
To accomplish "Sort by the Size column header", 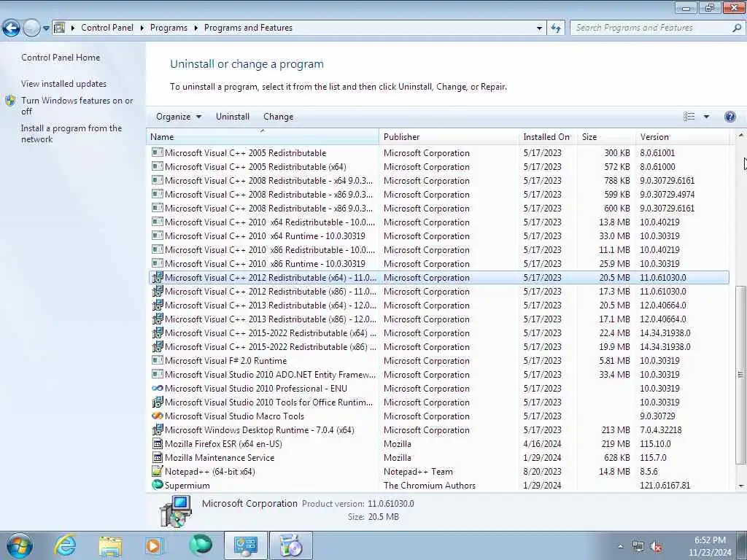I will click(x=606, y=136).
